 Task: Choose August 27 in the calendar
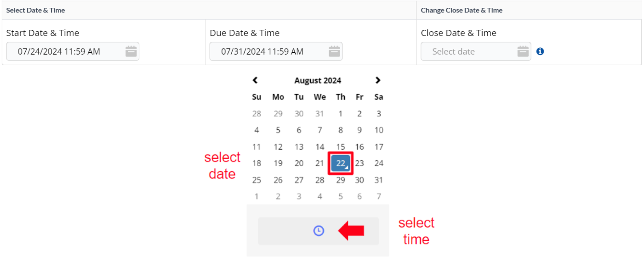coord(299,180)
